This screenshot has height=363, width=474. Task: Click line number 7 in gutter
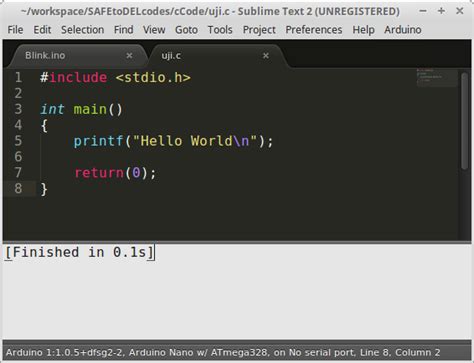point(18,173)
